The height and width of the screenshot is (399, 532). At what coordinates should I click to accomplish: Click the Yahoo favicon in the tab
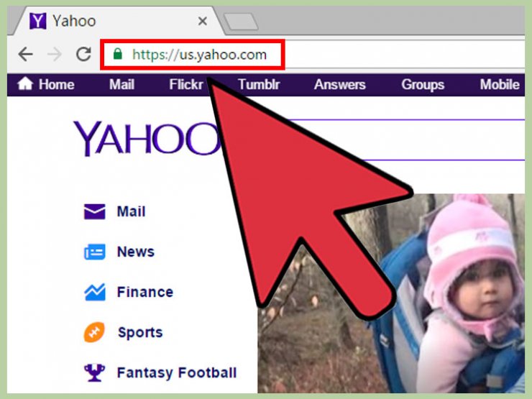[37, 21]
